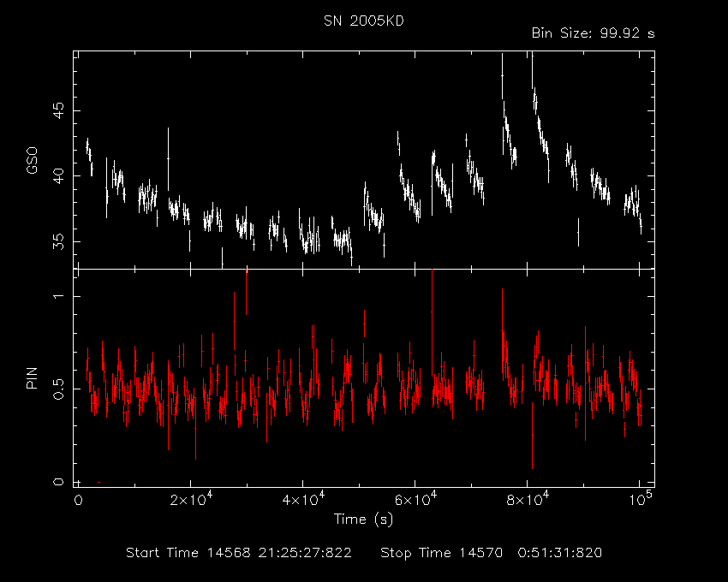Viewport: 728px width, 582px height.
Task: Click the PIN y-axis label
Action: tap(32, 377)
